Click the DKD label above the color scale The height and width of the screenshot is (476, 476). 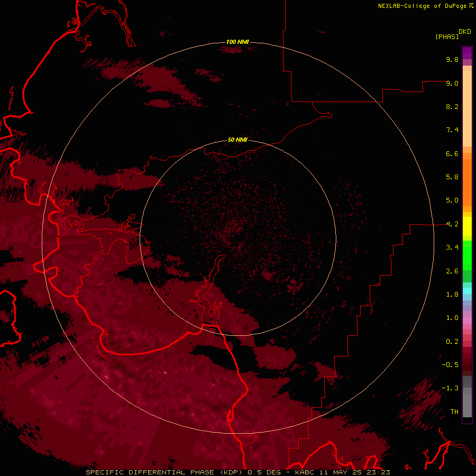click(465, 32)
